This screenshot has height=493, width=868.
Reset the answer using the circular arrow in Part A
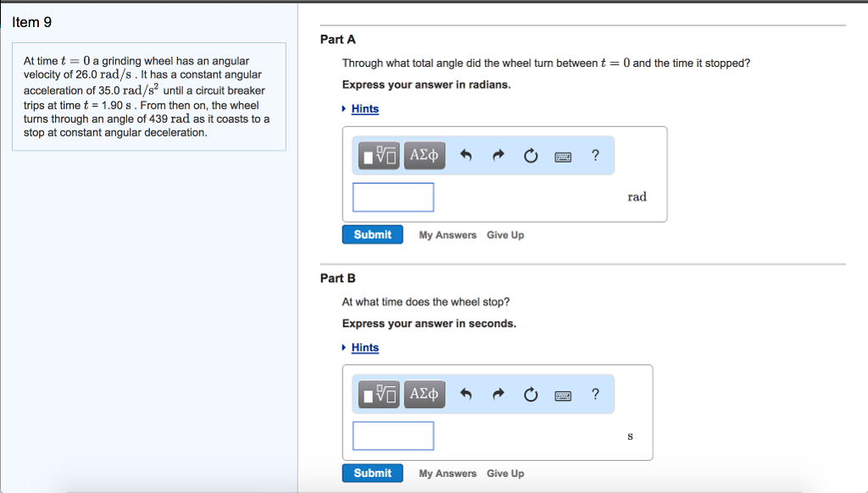[530, 155]
